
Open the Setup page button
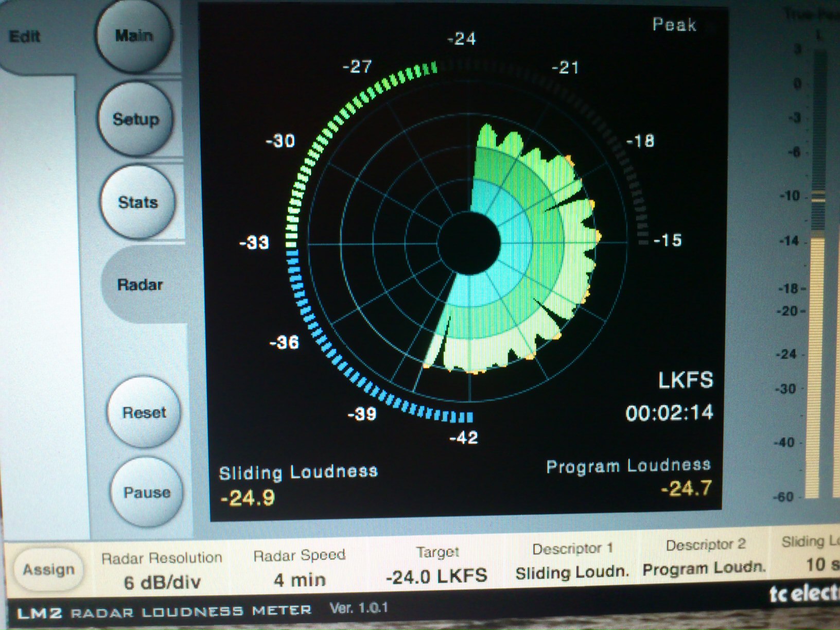(x=136, y=118)
